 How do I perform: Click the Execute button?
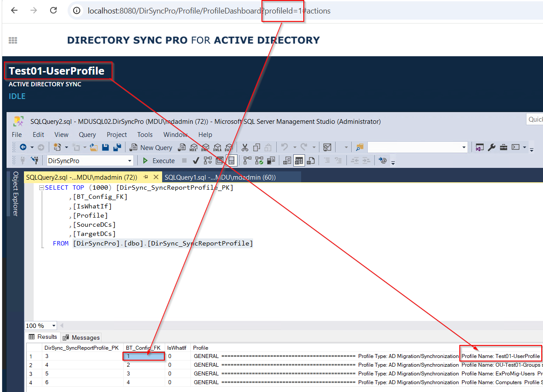(x=159, y=160)
